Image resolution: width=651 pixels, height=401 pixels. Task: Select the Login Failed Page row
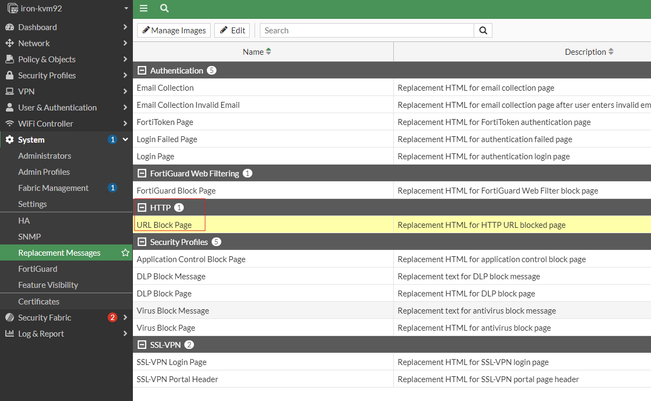pyautogui.click(x=392, y=139)
